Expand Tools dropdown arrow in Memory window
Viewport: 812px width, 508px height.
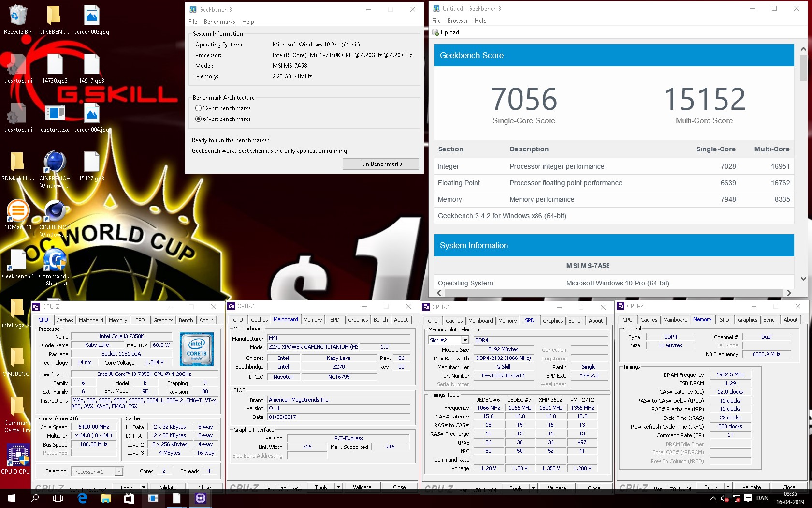728,487
